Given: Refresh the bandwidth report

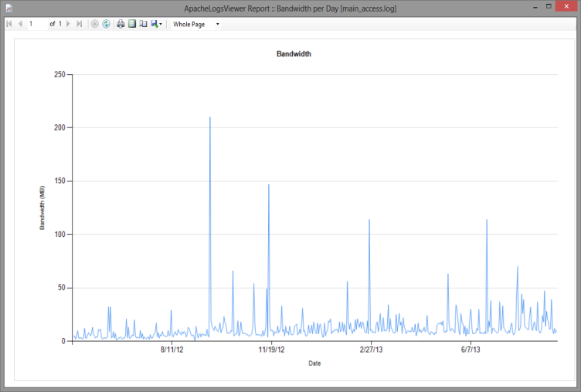Looking at the screenshot, I should click(x=106, y=24).
